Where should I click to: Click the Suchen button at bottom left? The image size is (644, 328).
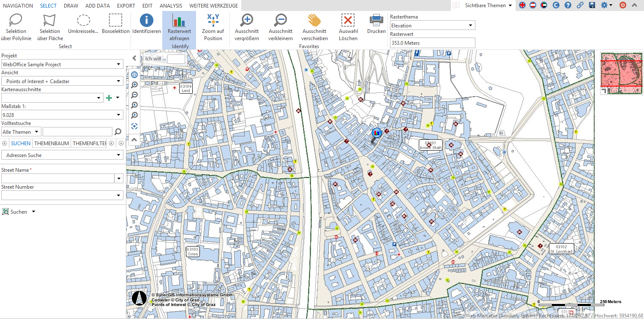coord(19,211)
